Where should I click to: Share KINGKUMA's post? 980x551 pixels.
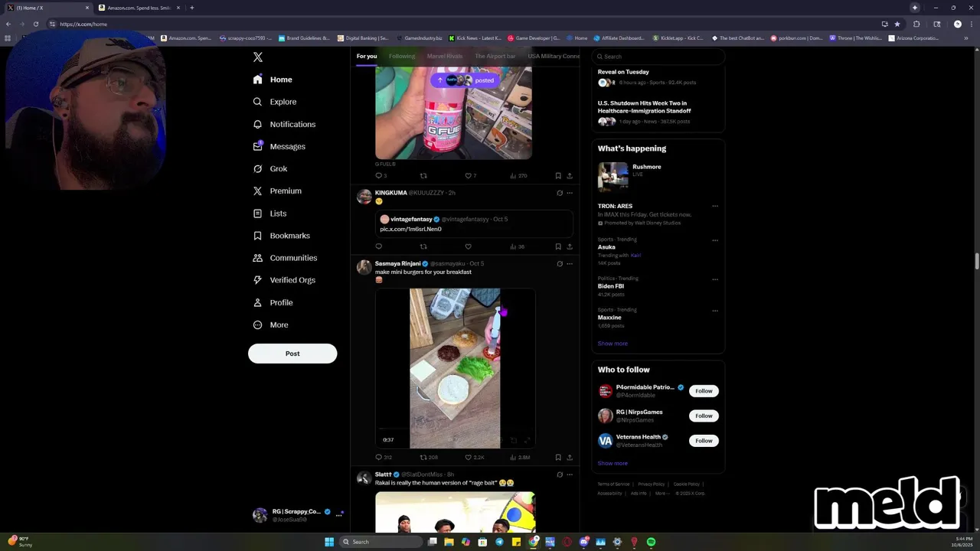(x=570, y=246)
